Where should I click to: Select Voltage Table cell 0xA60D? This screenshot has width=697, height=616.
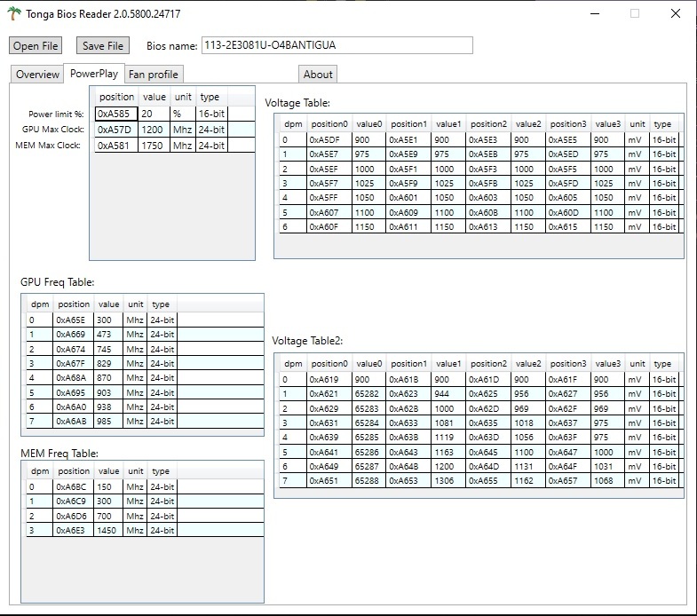click(x=568, y=212)
